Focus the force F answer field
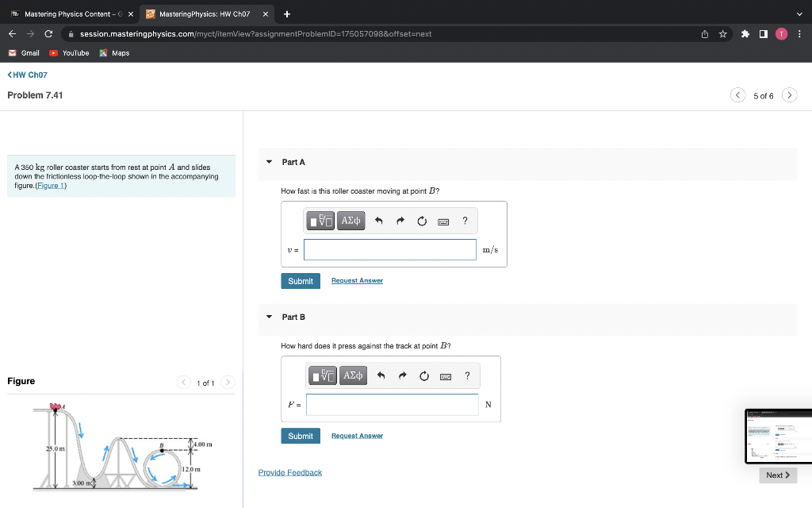 tap(392, 405)
